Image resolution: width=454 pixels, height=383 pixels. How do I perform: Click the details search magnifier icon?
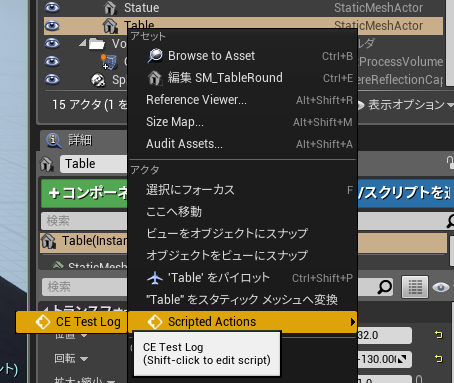pyautogui.click(x=385, y=287)
